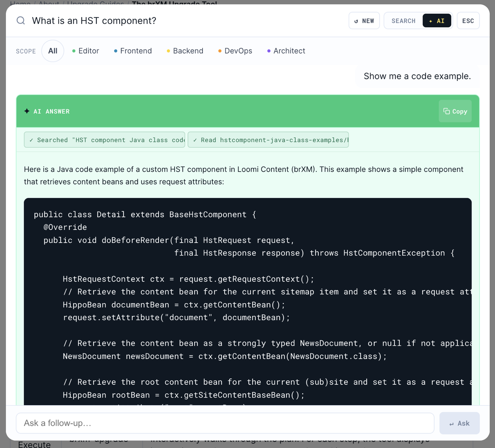Start a new conversation with NEW button
Screen dimensions: 495x448
click(364, 21)
